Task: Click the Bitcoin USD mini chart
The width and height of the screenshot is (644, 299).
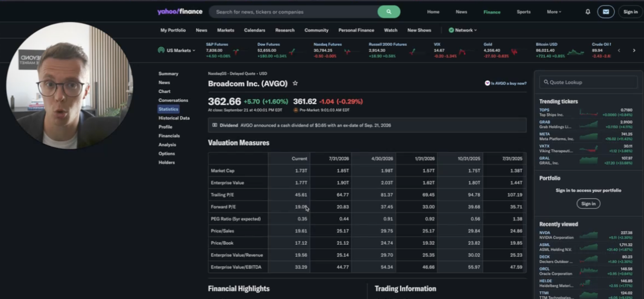Action: pyautogui.click(x=576, y=52)
